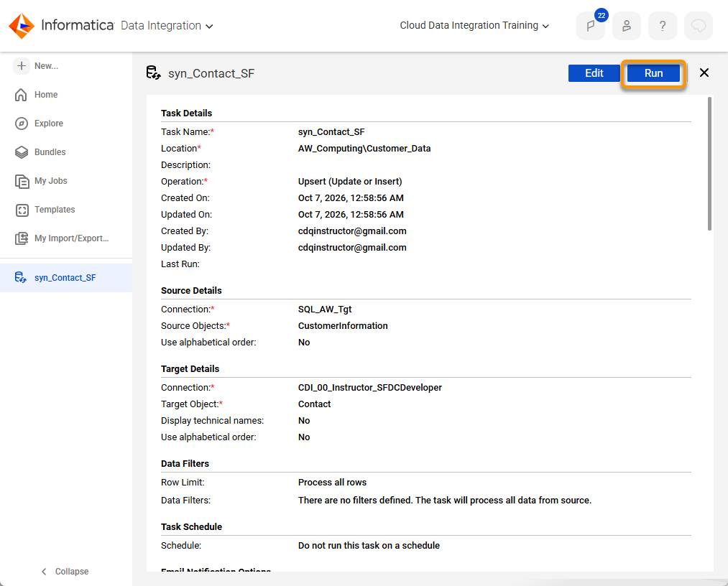Open Explore in the sidebar
728x586 pixels.
(x=49, y=124)
